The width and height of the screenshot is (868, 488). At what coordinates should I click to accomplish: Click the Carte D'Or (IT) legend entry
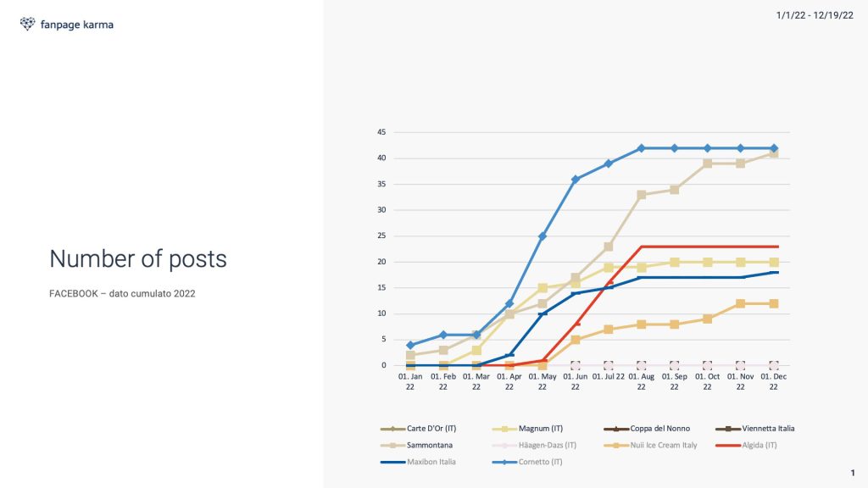(x=418, y=428)
